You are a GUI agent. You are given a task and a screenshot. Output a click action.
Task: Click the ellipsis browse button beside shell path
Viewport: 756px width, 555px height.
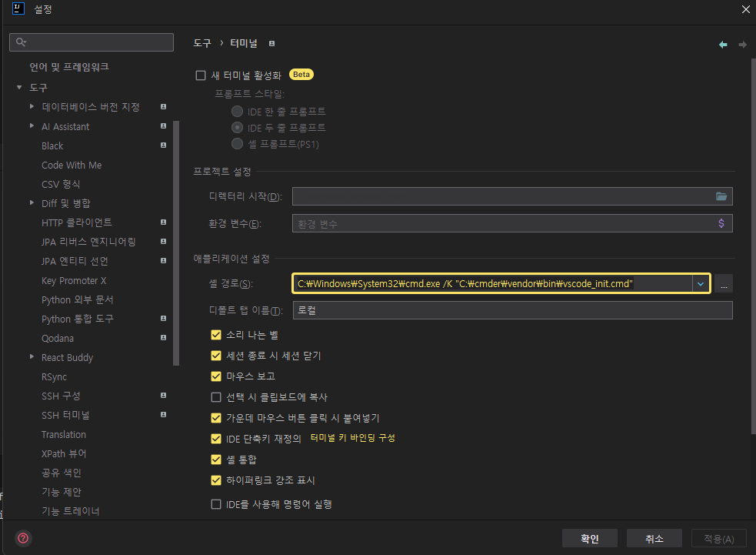click(723, 284)
